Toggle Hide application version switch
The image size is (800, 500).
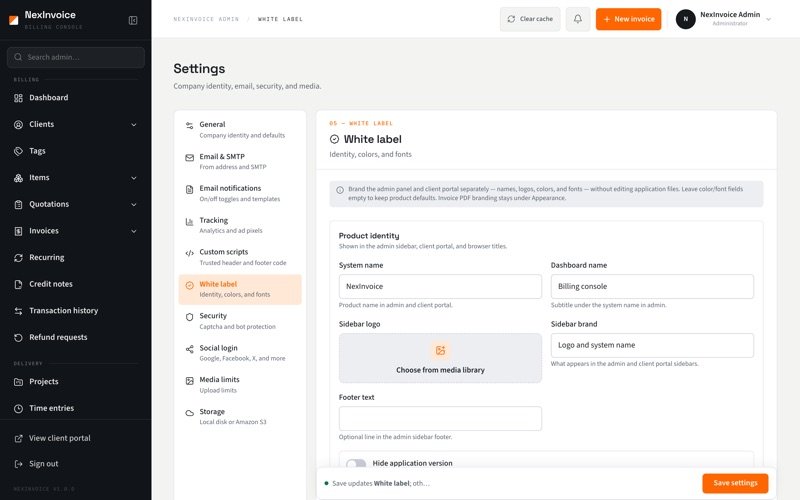(356, 463)
